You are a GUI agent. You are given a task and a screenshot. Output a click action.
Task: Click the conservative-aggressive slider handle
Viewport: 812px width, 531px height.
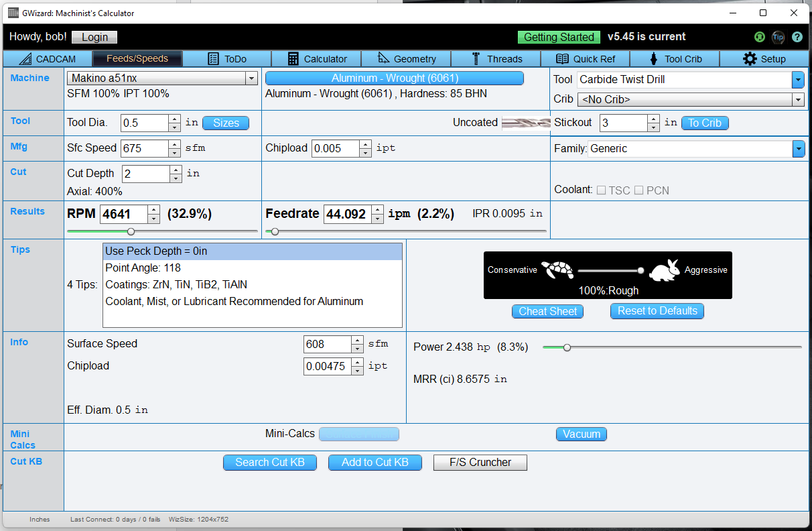coord(640,270)
